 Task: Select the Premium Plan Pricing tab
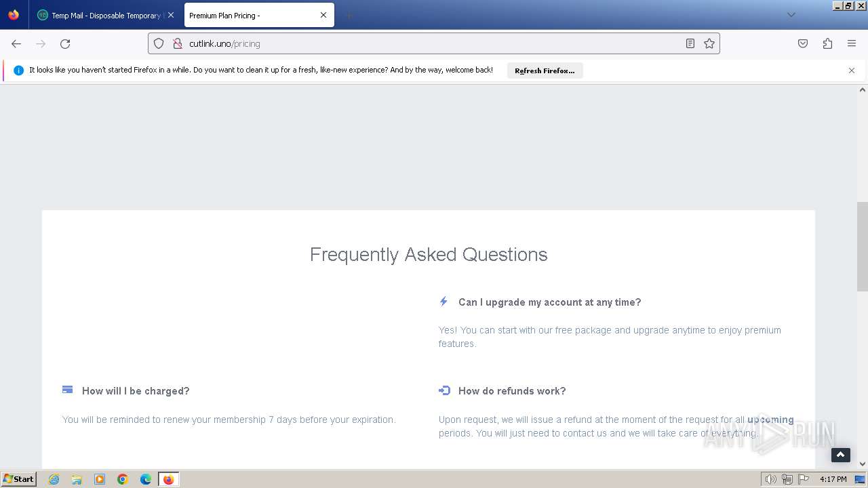pyautogui.click(x=259, y=15)
